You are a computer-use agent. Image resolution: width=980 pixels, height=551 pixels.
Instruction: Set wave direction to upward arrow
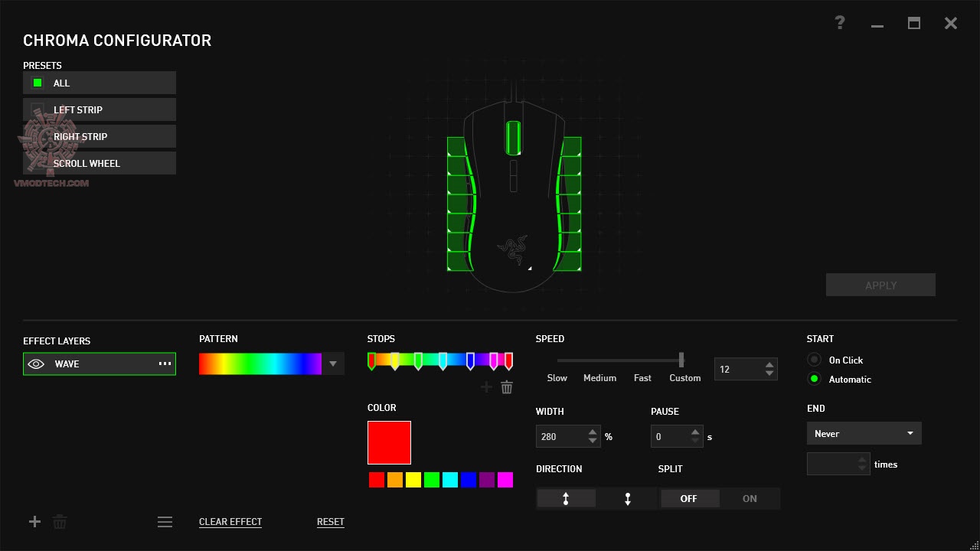pos(566,499)
